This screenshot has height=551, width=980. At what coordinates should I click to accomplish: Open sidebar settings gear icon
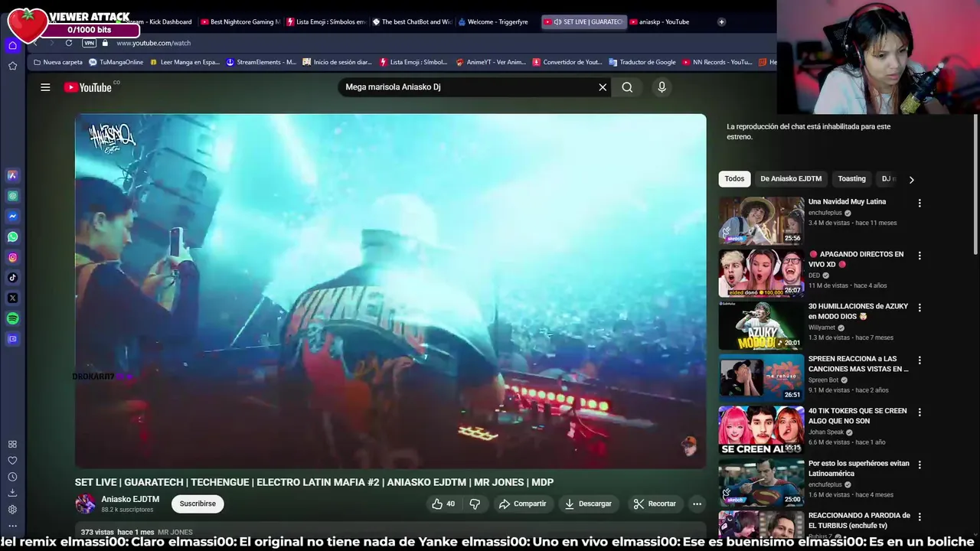(12, 510)
